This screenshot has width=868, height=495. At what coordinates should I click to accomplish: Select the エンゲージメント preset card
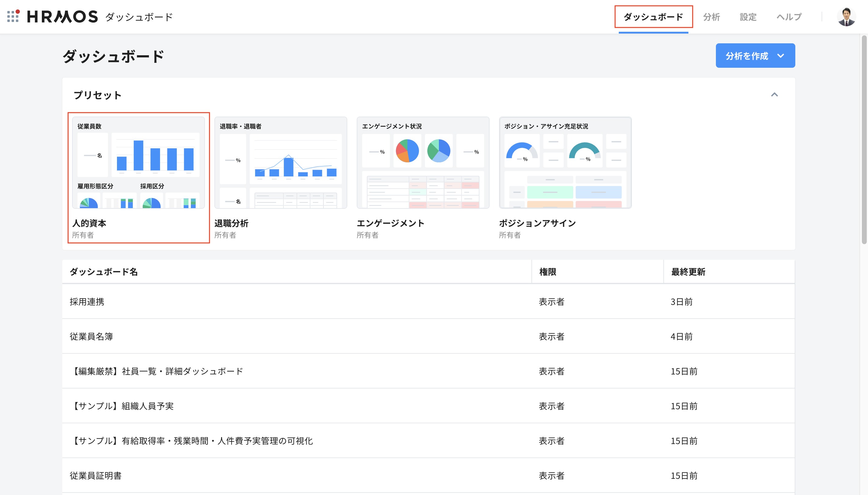[x=423, y=162]
